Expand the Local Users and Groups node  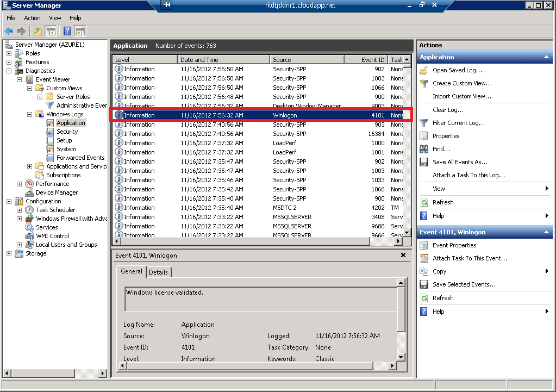click(20, 245)
